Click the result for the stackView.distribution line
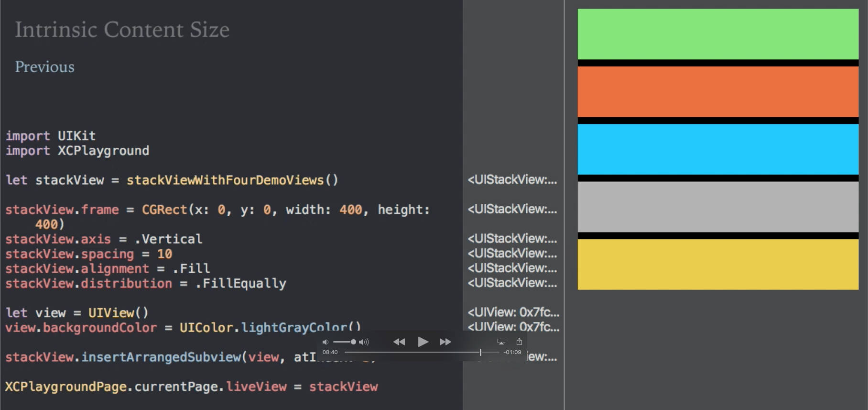This screenshot has height=410, width=868. 512,283
